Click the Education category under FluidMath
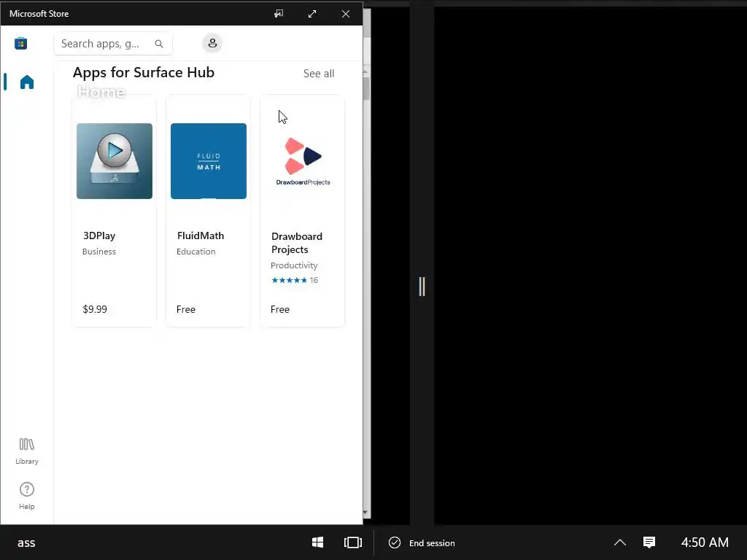The image size is (747, 560). (196, 252)
